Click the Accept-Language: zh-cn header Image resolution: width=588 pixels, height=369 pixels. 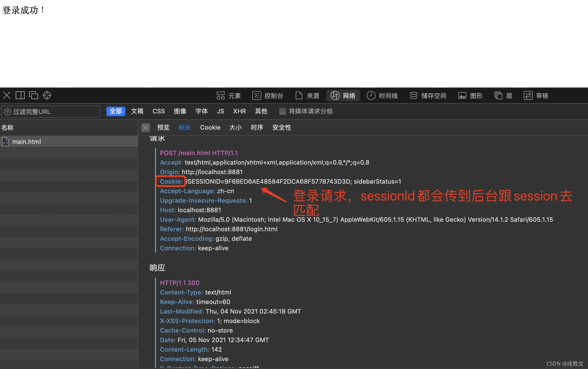point(197,191)
